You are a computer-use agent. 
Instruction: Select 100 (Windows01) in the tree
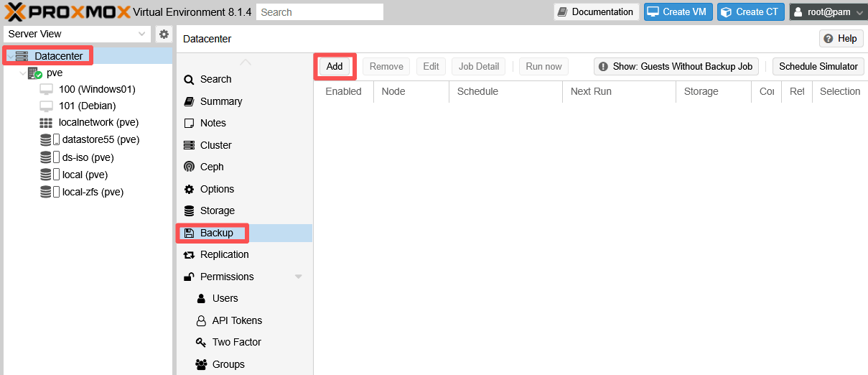click(97, 89)
